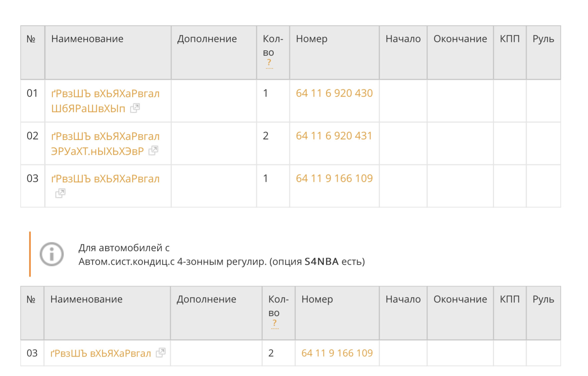Open external link icon in upper table row 03

(x=60, y=193)
